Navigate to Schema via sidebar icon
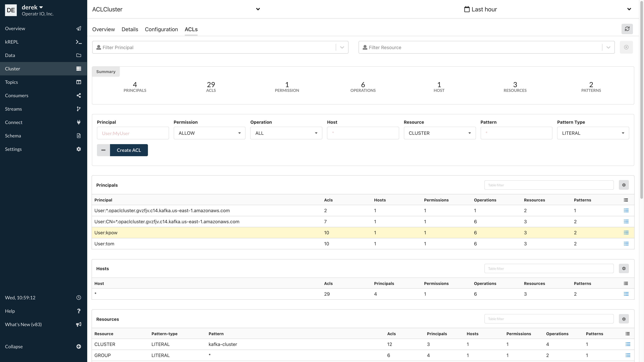Screen dimensions: 644x362 point(78,136)
